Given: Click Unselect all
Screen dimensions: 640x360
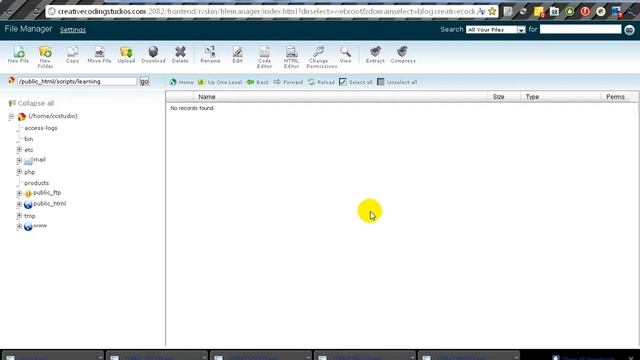Looking at the screenshot, I should [x=397, y=82].
